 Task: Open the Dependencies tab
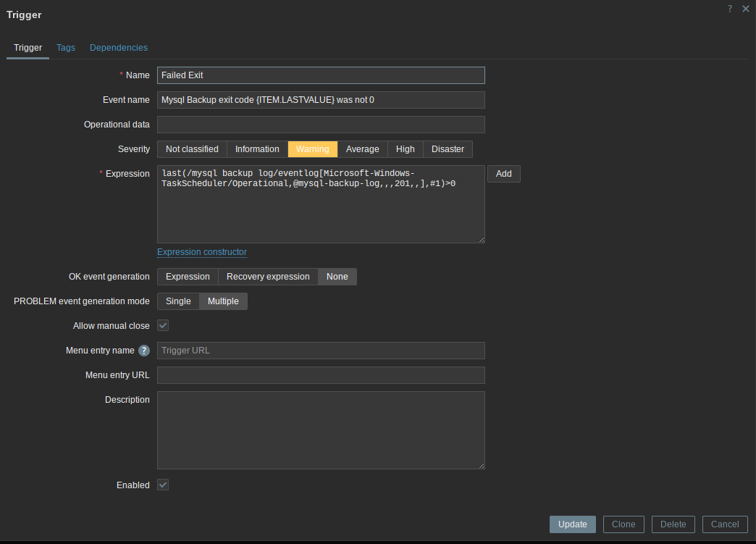click(x=119, y=48)
